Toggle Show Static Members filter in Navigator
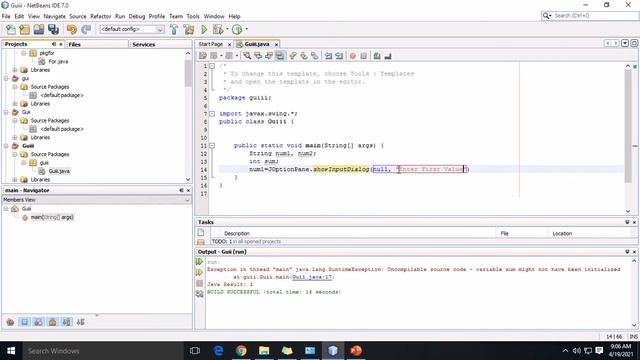Screen dimensions: 640x360 (x=38, y=322)
